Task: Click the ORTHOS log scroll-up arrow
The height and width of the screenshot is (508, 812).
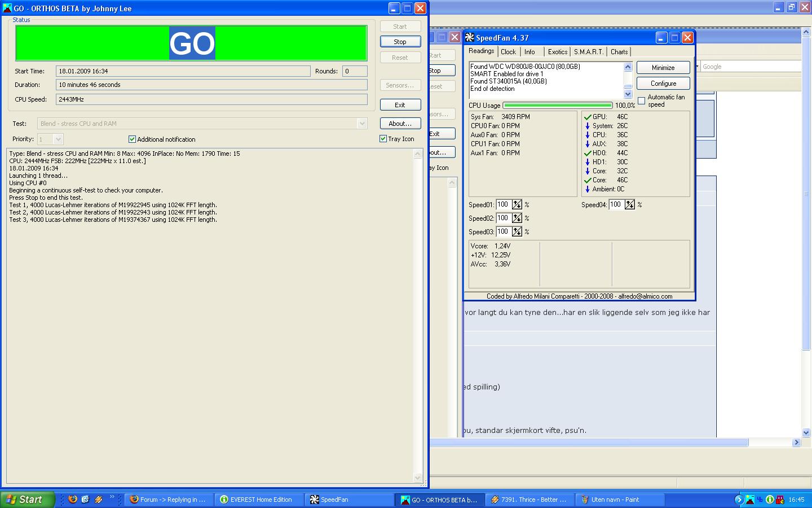Action: [x=418, y=154]
